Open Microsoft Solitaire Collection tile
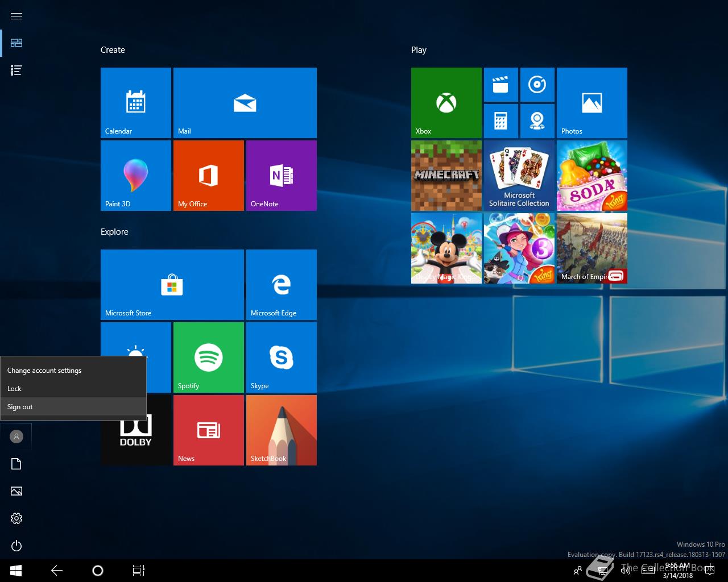The image size is (728, 582). click(519, 176)
